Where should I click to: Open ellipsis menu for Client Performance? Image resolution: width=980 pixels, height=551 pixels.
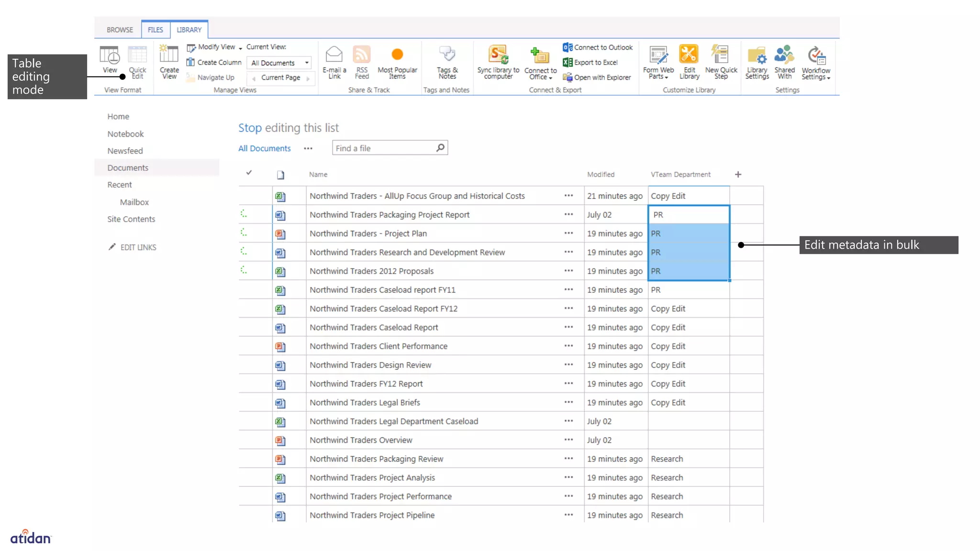click(568, 346)
